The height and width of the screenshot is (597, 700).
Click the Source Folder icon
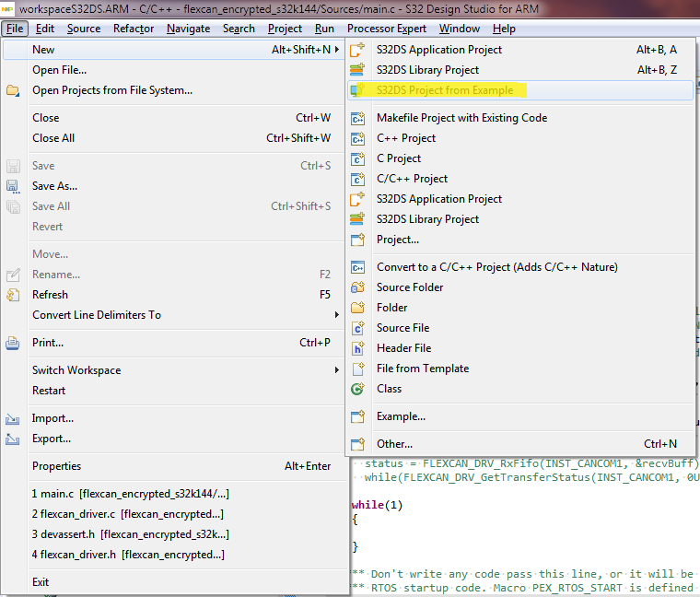pos(357,287)
